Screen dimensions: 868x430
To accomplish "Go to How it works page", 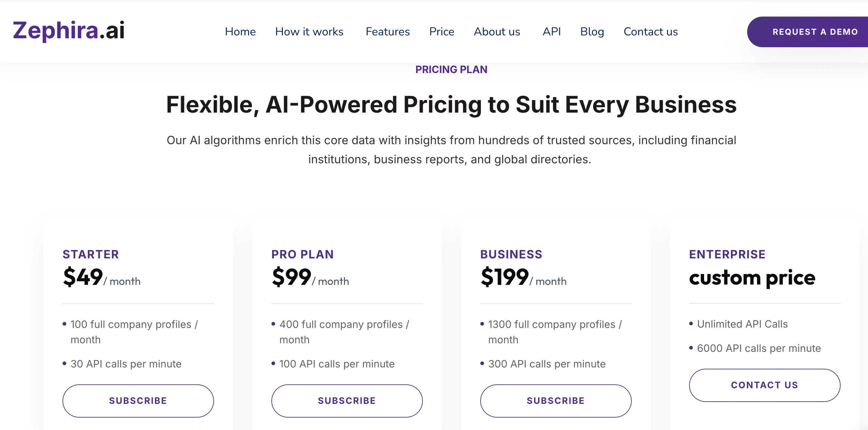I will point(309,32).
